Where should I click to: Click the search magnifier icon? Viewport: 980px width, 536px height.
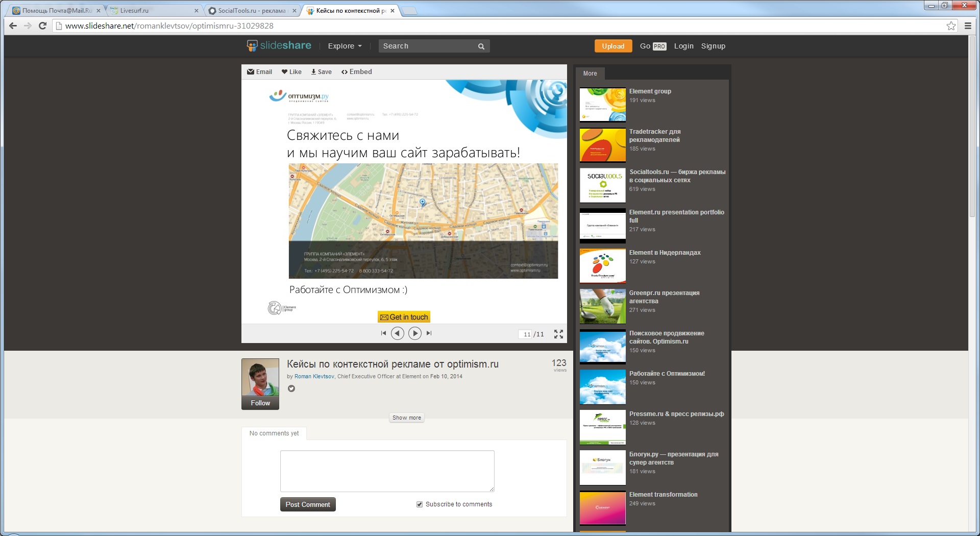click(481, 46)
